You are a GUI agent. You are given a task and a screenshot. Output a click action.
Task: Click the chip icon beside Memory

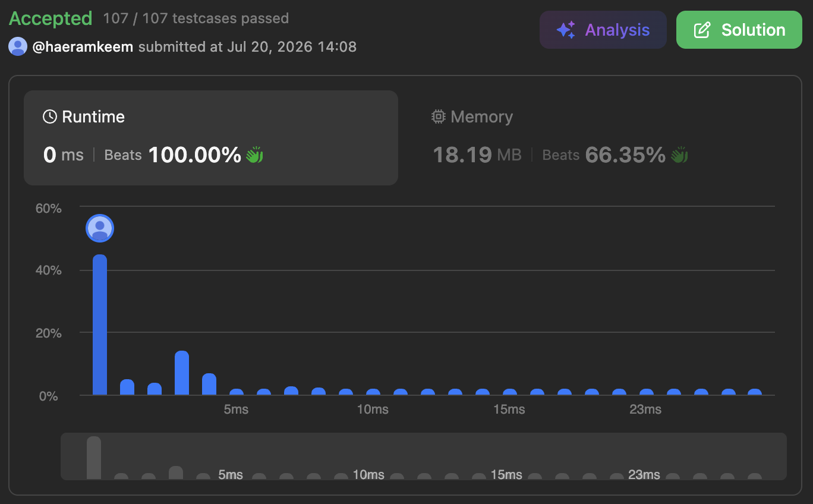(x=438, y=116)
